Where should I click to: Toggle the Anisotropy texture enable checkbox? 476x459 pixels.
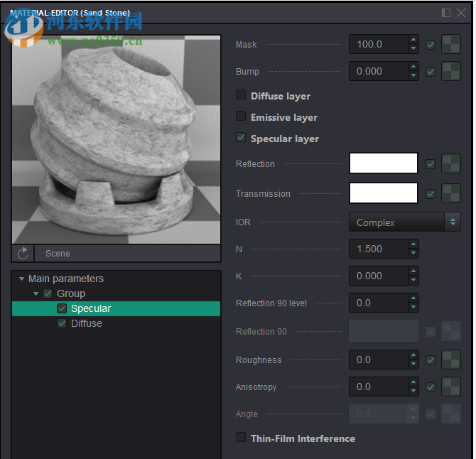[430, 387]
